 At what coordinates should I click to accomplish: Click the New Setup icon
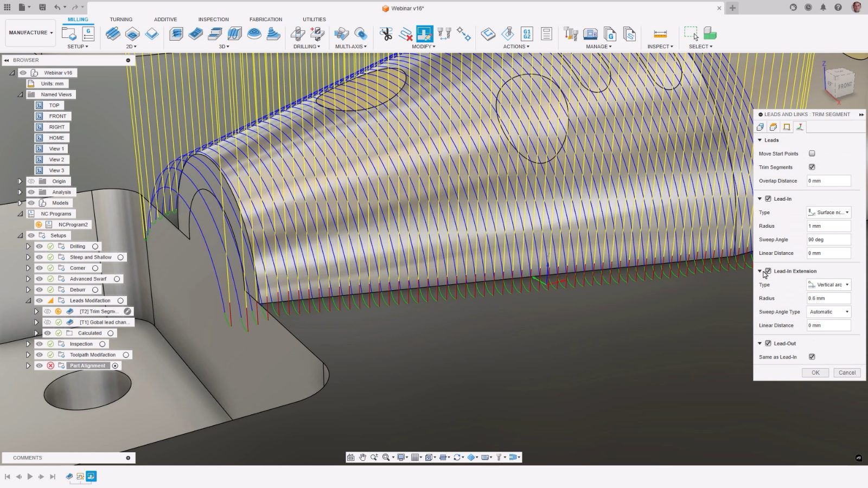coord(69,34)
